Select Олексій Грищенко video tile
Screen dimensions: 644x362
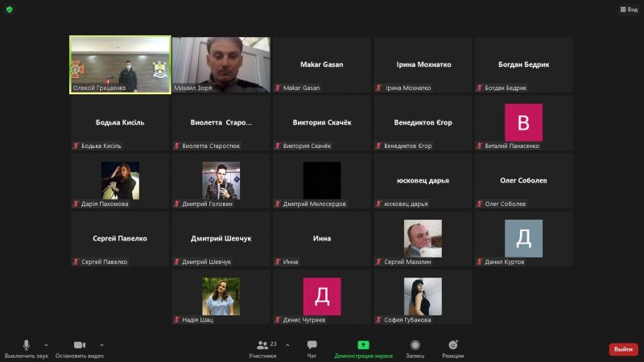pyautogui.click(x=120, y=65)
